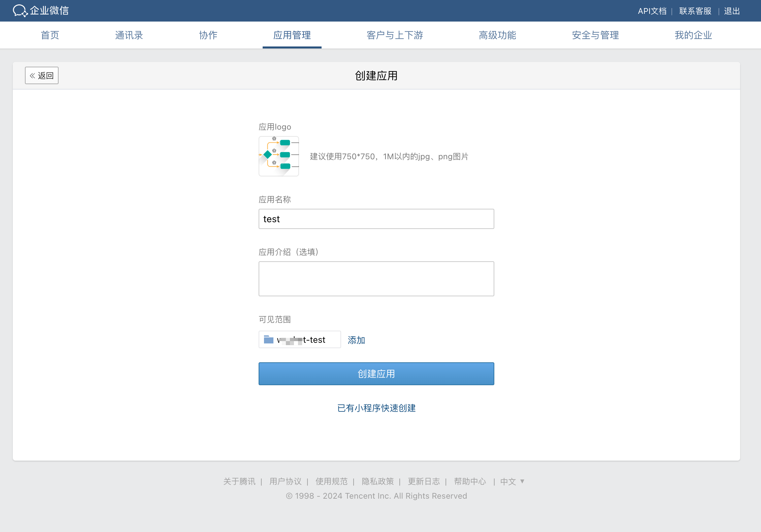Select the 应用管理 tab
The width and height of the screenshot is (761, 532).
pyautogui.click(x=292, y=35)
